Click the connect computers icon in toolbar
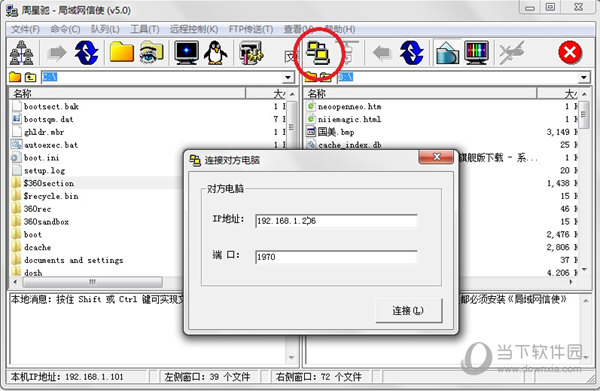 (318, 53)
